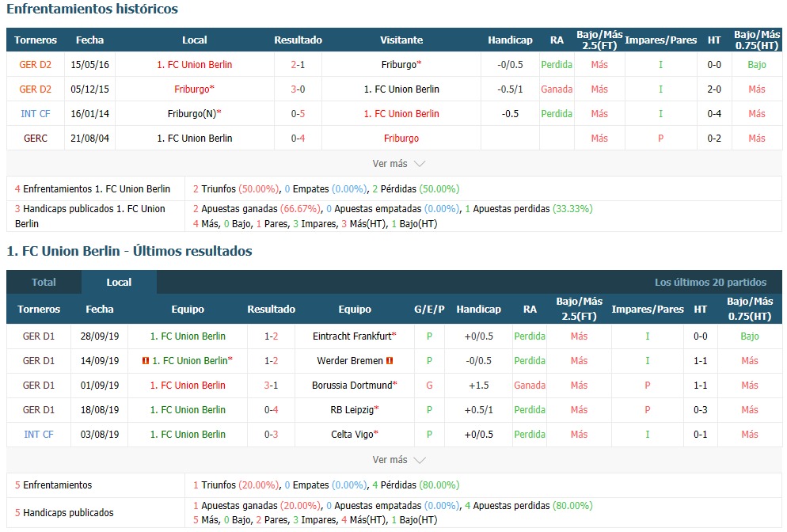Click Resultado header in historical table
This screenshot has height=532, width=787.
298,40
